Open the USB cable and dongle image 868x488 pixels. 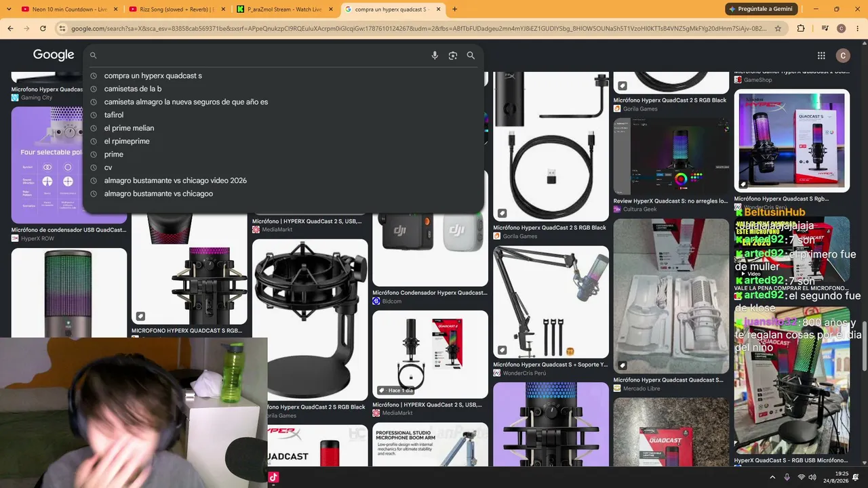tap(551, 146)
